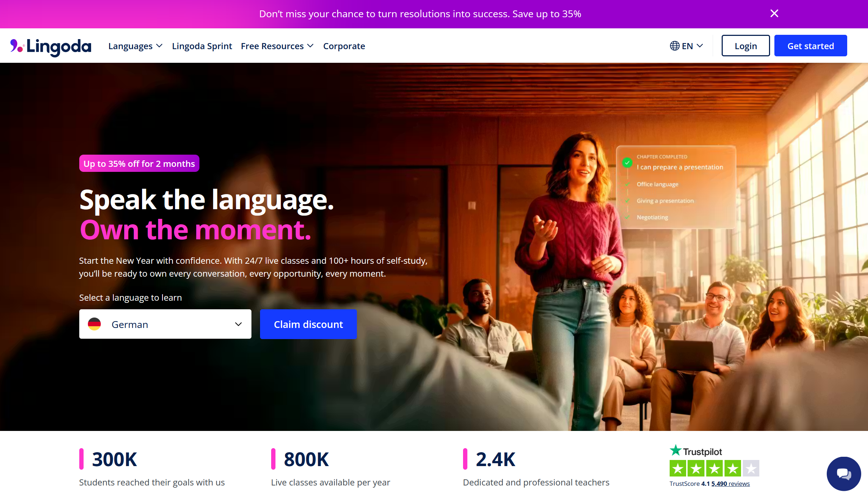Go to the Corporate page

pos(344,46)
